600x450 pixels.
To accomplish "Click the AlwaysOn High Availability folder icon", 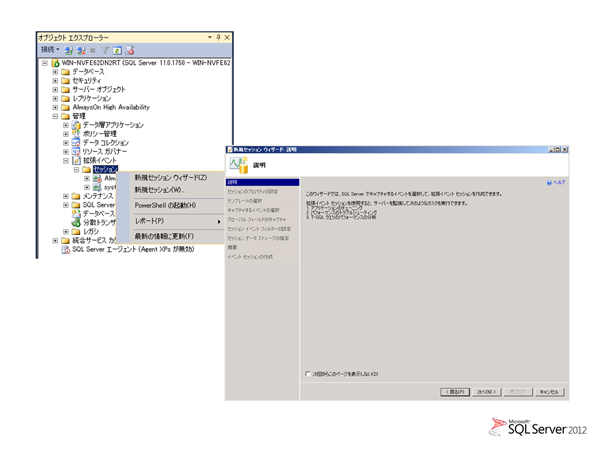I will coord(65,108).
